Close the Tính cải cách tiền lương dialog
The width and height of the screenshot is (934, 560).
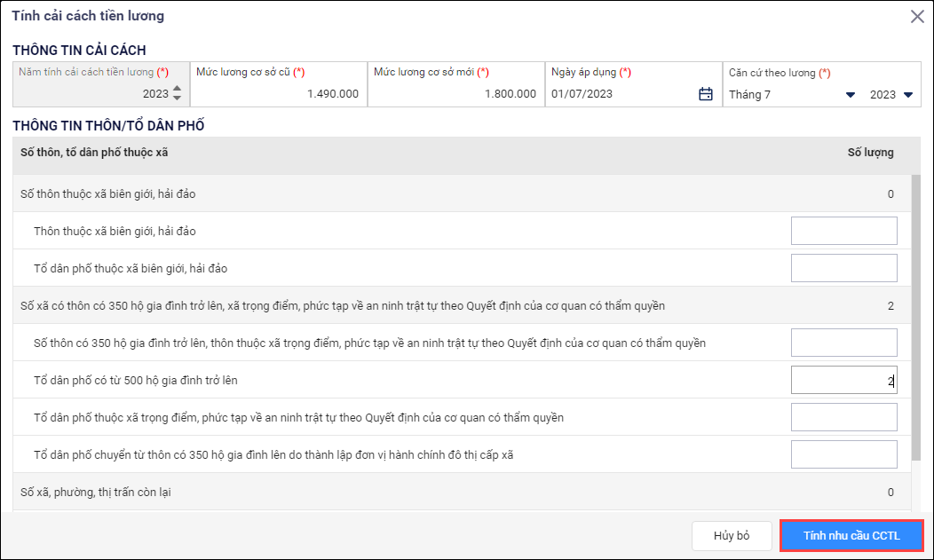click(x=917, y=17)
